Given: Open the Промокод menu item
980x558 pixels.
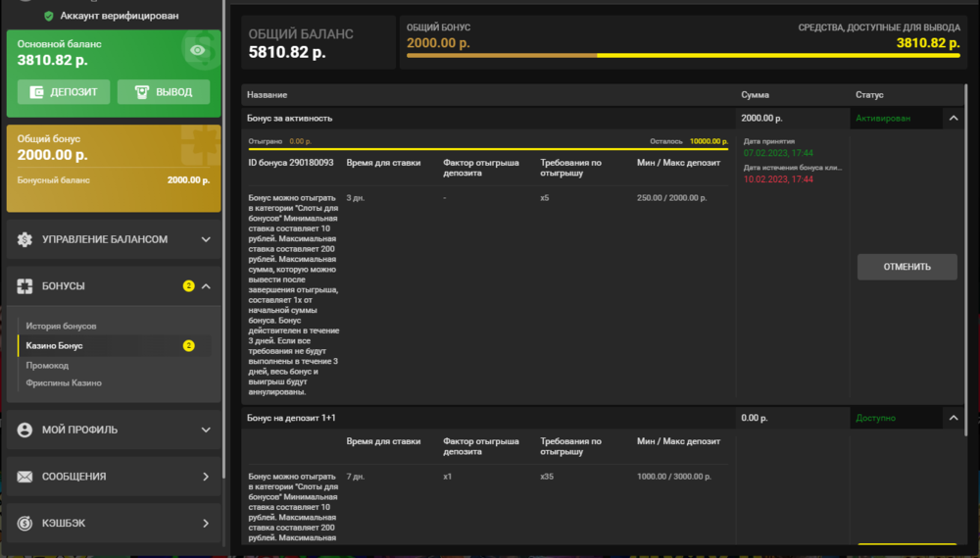Looking at the screenshot, I should (47, 365).
